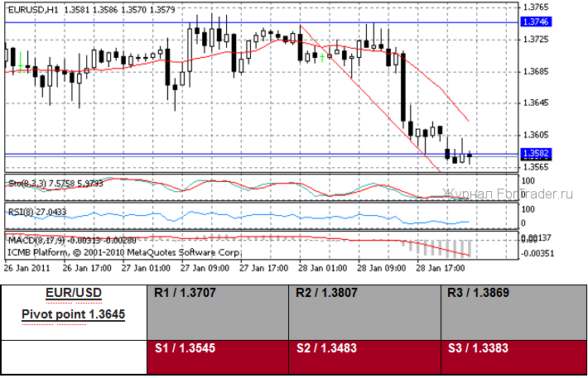The width and height of the screenshot is (588, 378).
Task: Click the MACD(8,17,9) indicator label
Action: [72, 240]
